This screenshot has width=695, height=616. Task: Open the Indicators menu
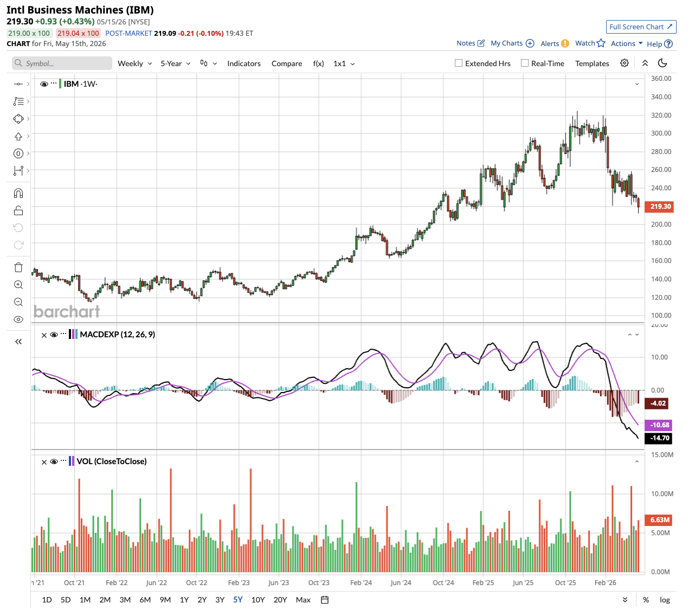click(244, 63)
